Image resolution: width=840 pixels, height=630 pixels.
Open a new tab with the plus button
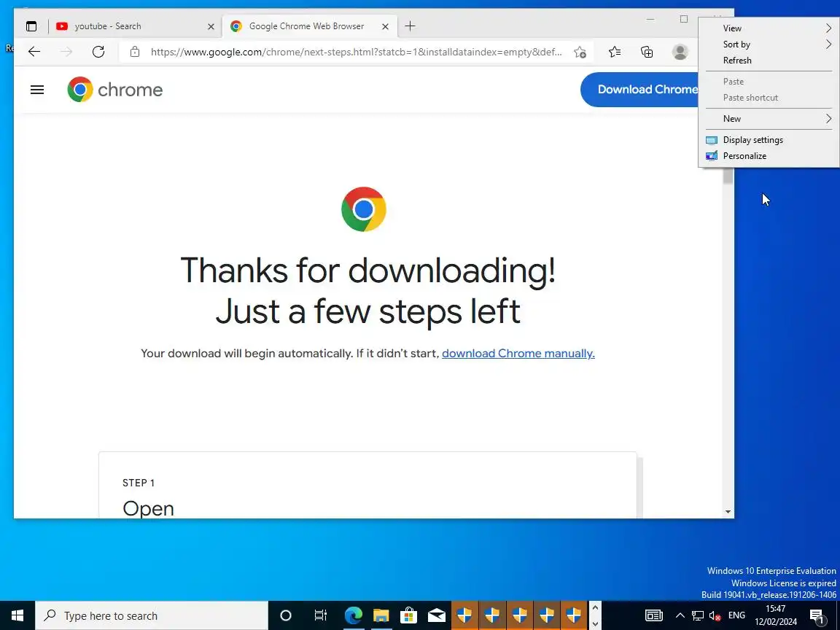pos(411,26)
